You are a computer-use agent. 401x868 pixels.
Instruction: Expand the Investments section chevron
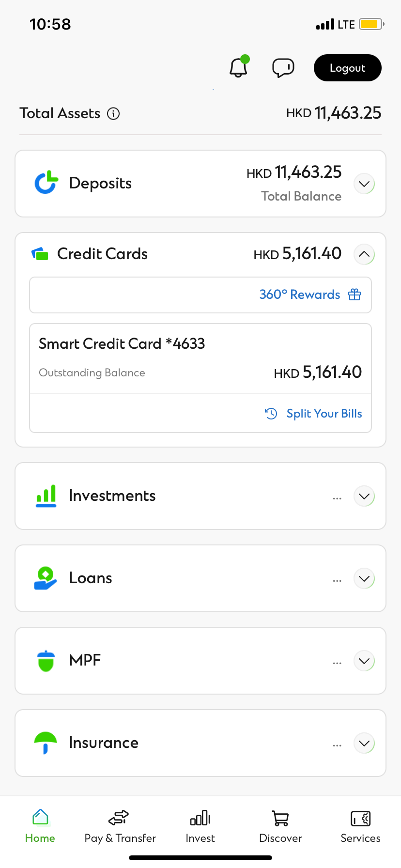tap(364, 496)
